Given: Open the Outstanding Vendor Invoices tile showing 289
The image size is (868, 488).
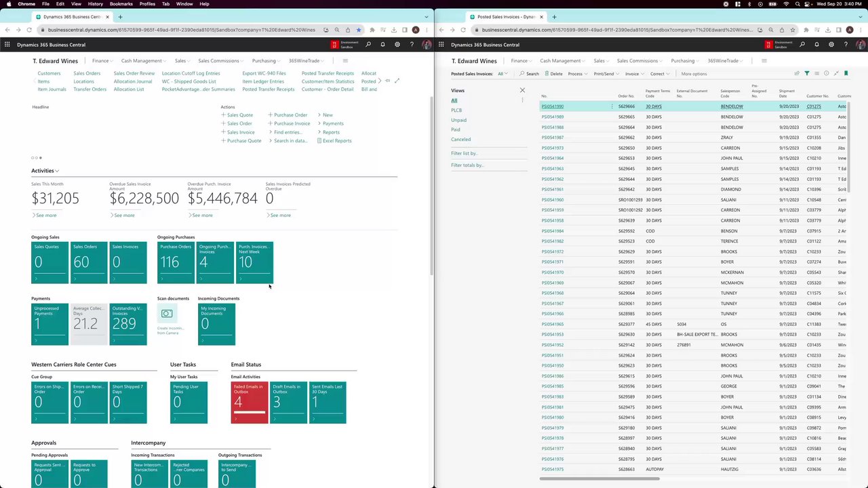Looking at the screenshot, I should pos(128,324).
